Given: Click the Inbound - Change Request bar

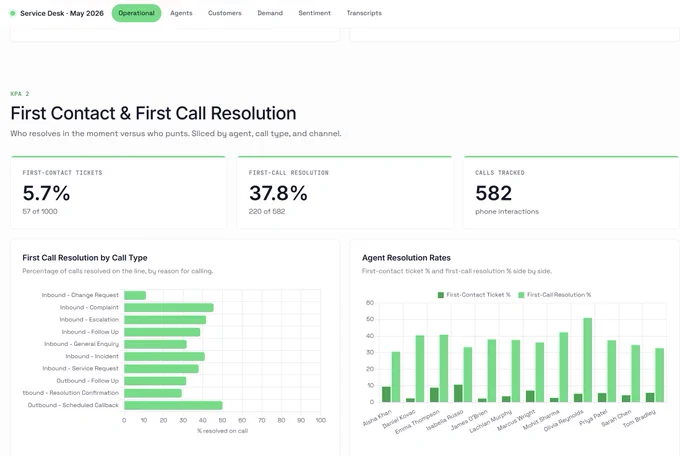Looking at the screenshot, I should tap(135, 295).
